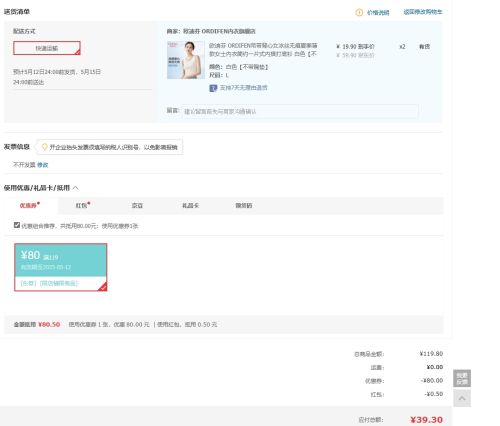Click the lightbulb tip icon in invoice info
The image size is (500, 426).
pos(44,147)
